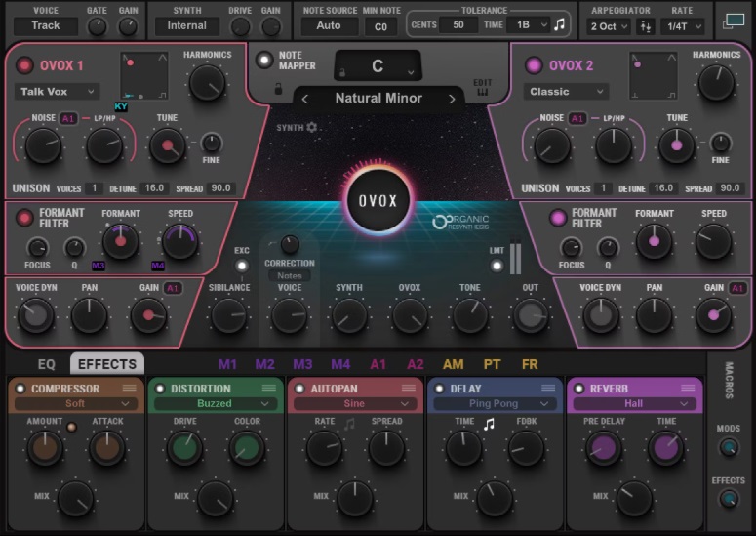
Task: Toggle OVOX 1 Formant Filter on/off
Action: tap(24, 218)
